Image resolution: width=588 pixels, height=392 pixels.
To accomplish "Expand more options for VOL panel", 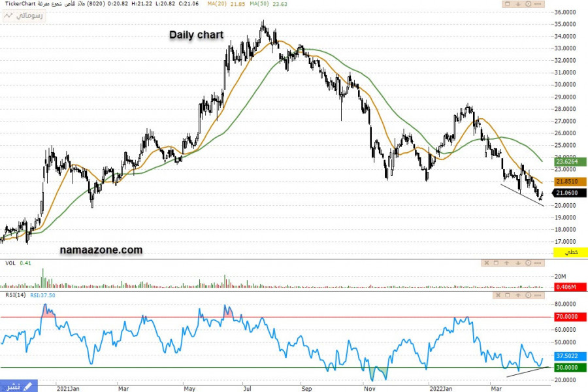I will 538,263.
